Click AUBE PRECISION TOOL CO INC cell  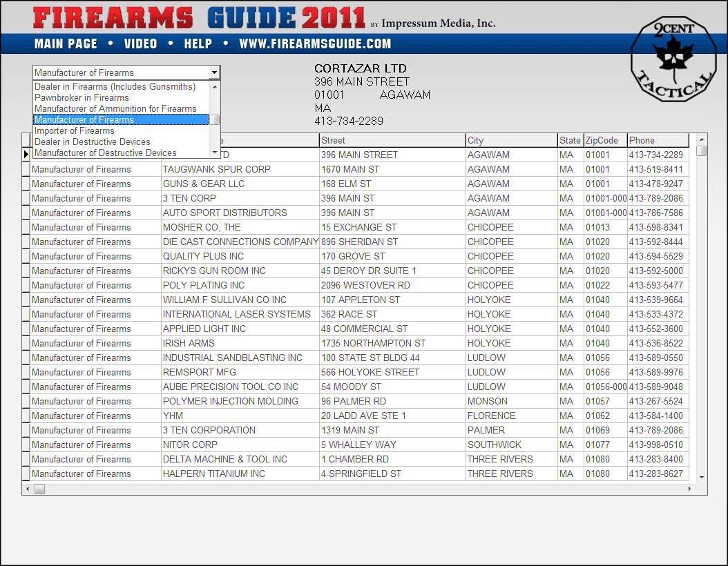click(x=240, y=387)
